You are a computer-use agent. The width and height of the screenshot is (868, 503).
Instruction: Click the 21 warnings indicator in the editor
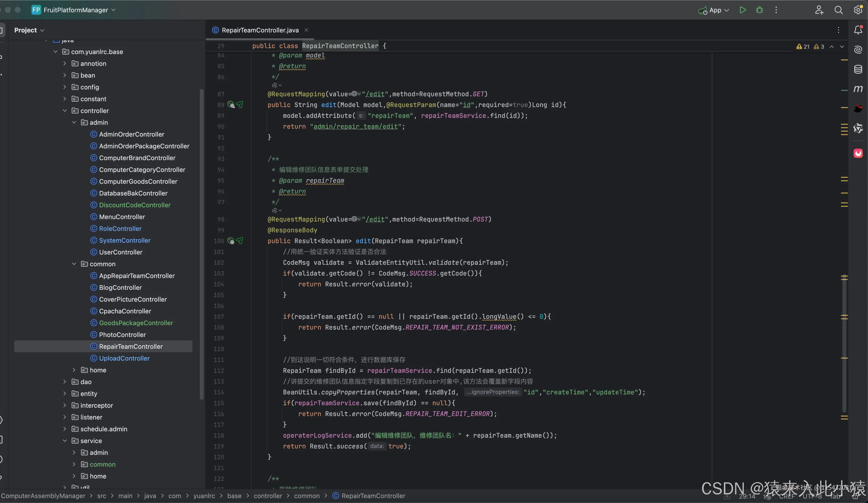803,46
